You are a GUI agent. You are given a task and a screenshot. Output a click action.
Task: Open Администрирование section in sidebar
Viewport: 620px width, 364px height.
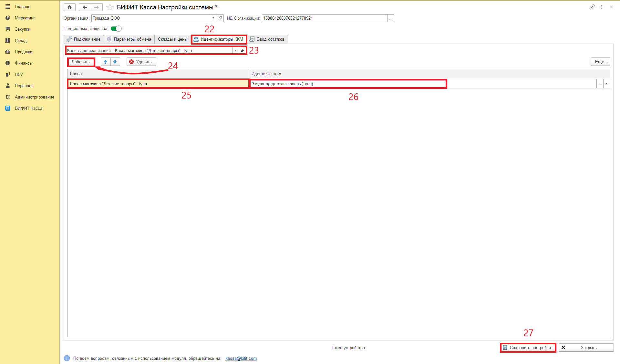pyautogui.click(x=34, y=97)
